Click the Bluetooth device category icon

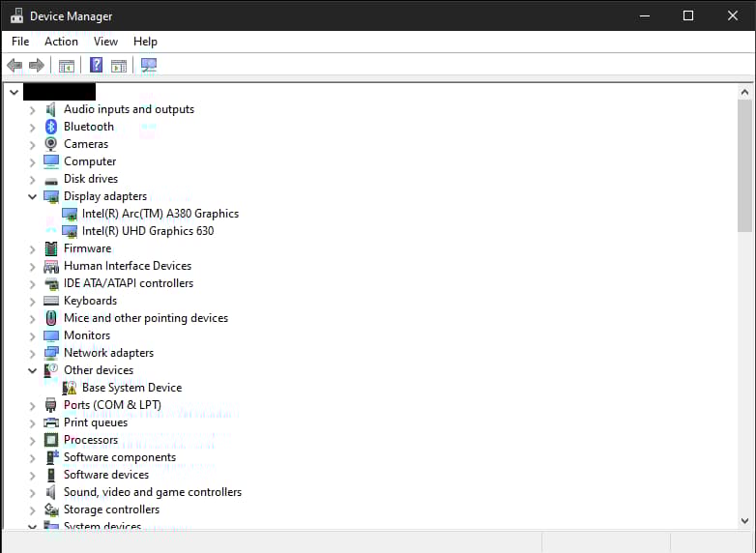(x=51, y=127)
